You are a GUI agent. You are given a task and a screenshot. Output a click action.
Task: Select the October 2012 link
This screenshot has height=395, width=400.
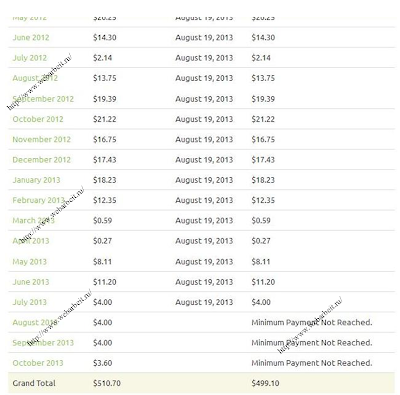[38, 119]
